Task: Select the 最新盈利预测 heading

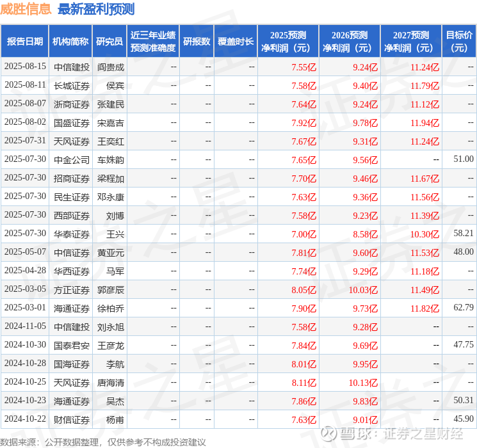Action: coord(96,9)
